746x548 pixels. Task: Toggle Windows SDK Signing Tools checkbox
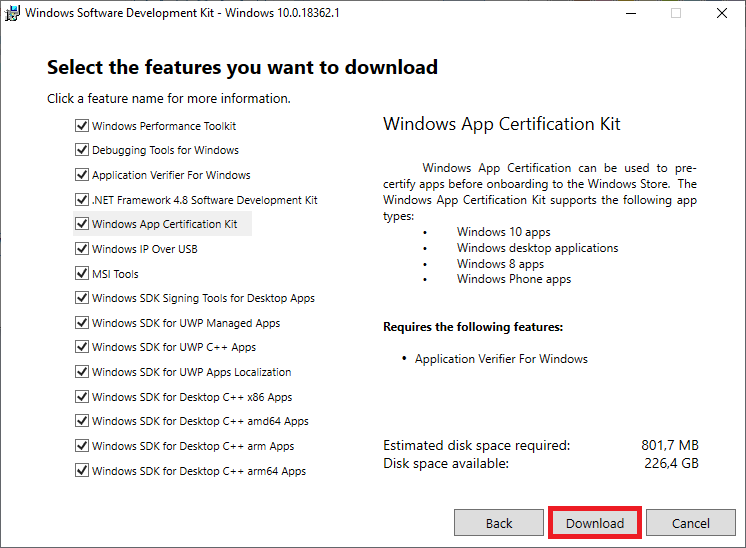click(82, 298)
